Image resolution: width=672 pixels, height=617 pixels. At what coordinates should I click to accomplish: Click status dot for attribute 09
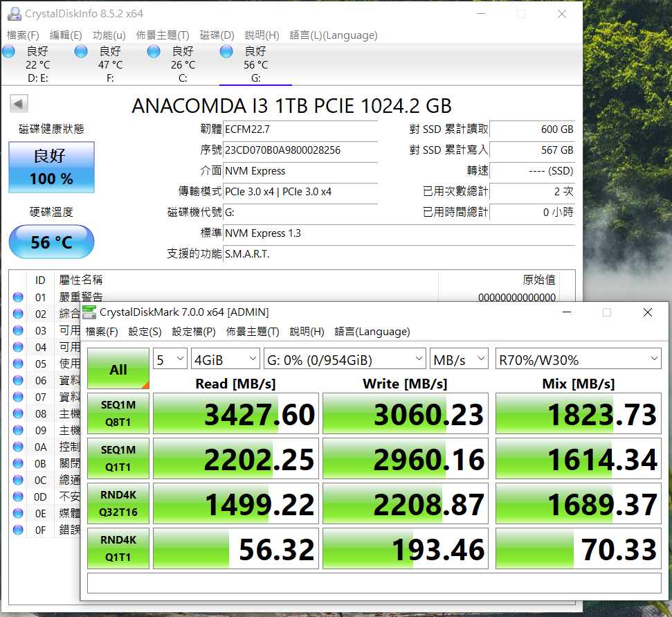coord(18,430)
